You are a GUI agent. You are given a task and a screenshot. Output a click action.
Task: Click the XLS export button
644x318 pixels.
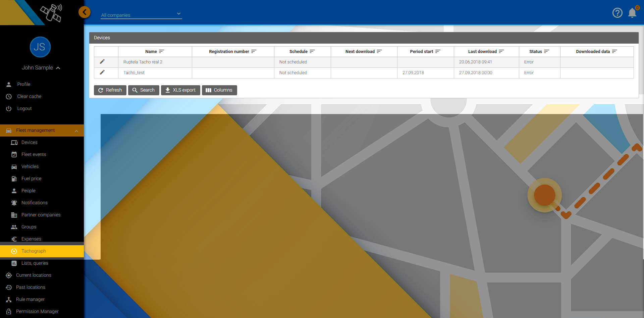(180, 90)
